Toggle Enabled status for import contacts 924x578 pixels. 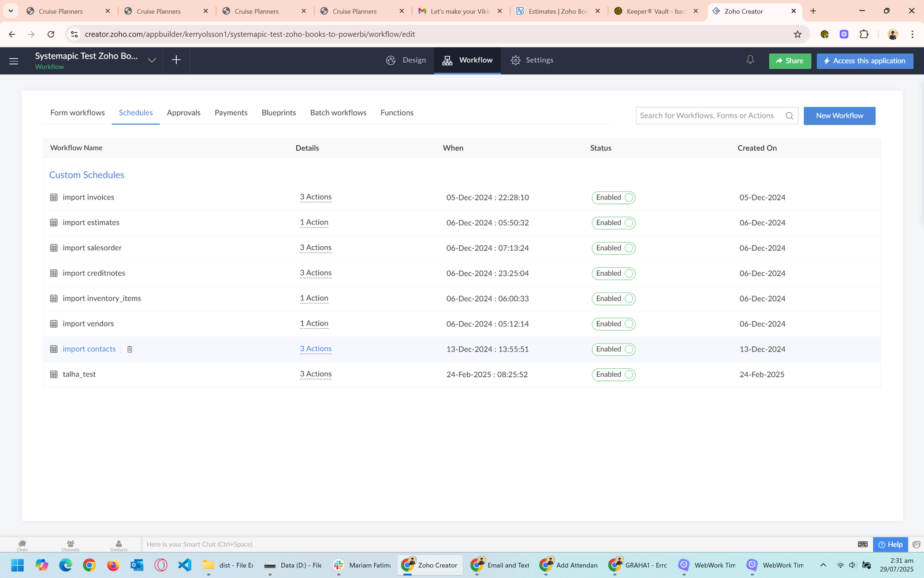click(613, 349)
